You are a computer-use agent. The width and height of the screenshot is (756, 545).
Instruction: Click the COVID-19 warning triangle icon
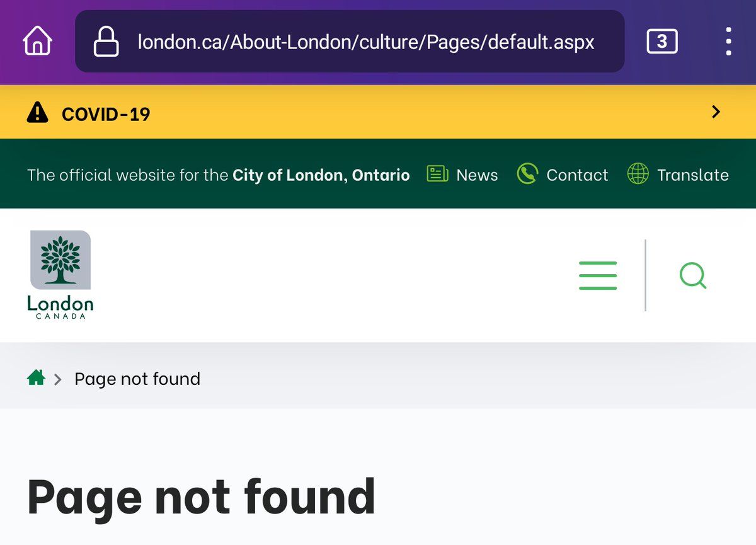click(x=38, y=113)
